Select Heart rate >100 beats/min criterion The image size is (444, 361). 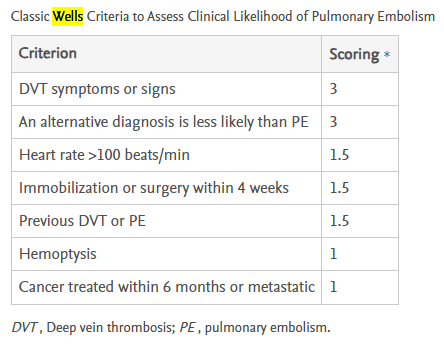pos(104,155)
